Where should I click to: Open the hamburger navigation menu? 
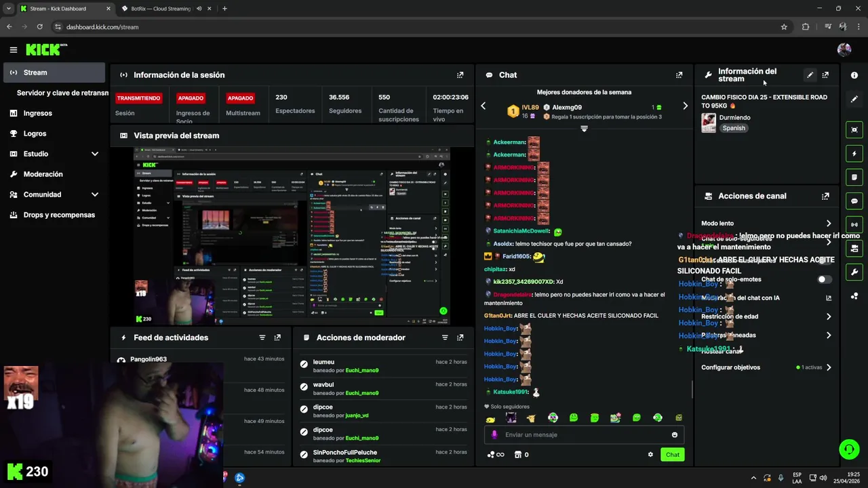click(13, 49)
